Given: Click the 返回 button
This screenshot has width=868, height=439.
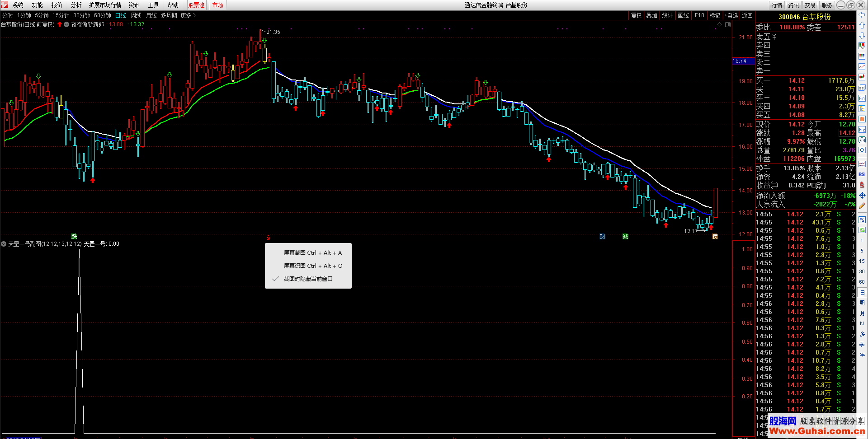Looking at the screenshot, I should (747, 15).
